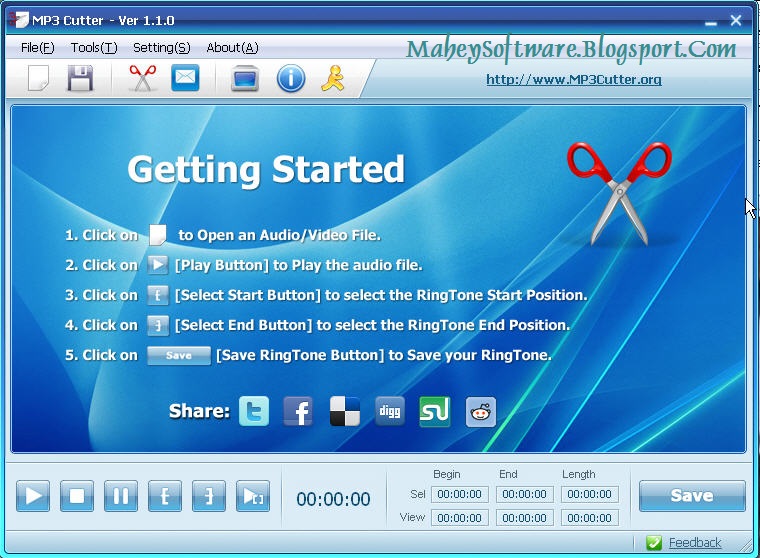Share via the Reddit icon
This screenshot has height=558, width=760.
pos(481,412)
